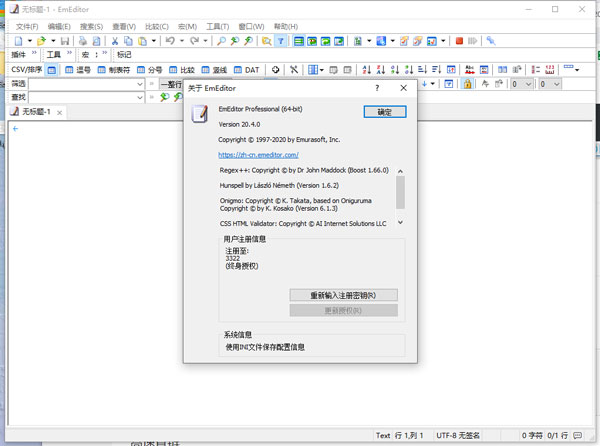Screen dimensions: 600x446
Task: Click the Undo arrow icon
Action: point(171,41)
